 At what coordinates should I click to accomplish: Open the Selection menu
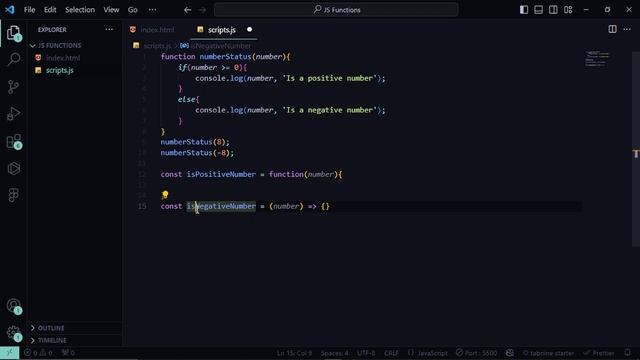80,10
